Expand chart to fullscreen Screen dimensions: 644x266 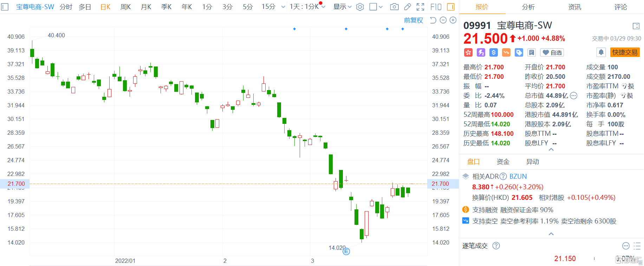[420, 7]
